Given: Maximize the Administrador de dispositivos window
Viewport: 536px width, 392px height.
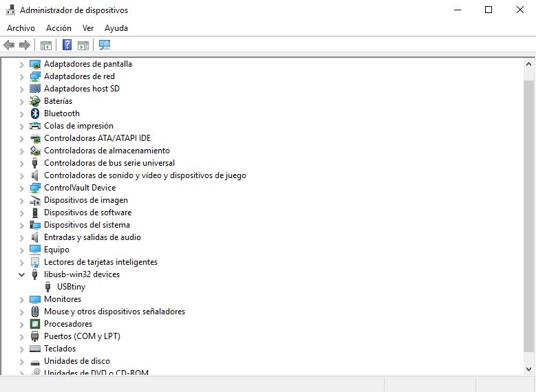Looking at the screenshot, I should (x=489, y=10).
